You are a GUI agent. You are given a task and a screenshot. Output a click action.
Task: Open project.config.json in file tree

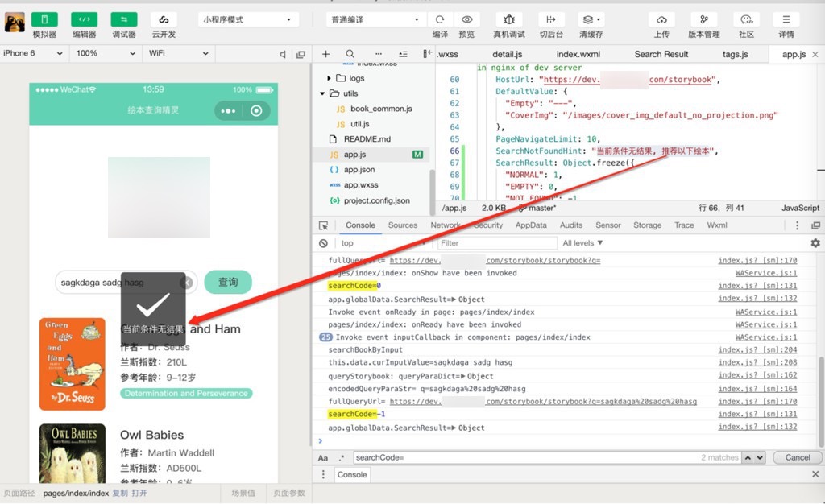[376, 200]
